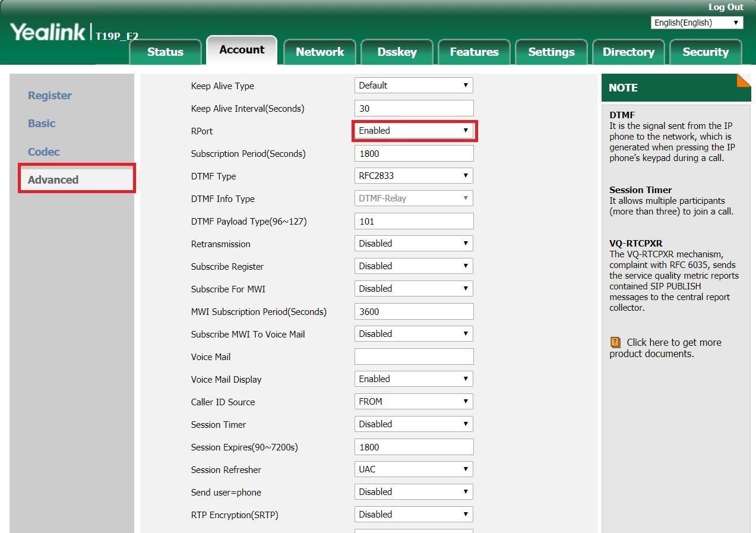Click the Log Out link
The height and width of the screenshot is (533, 756).
(x=726, y=7)
